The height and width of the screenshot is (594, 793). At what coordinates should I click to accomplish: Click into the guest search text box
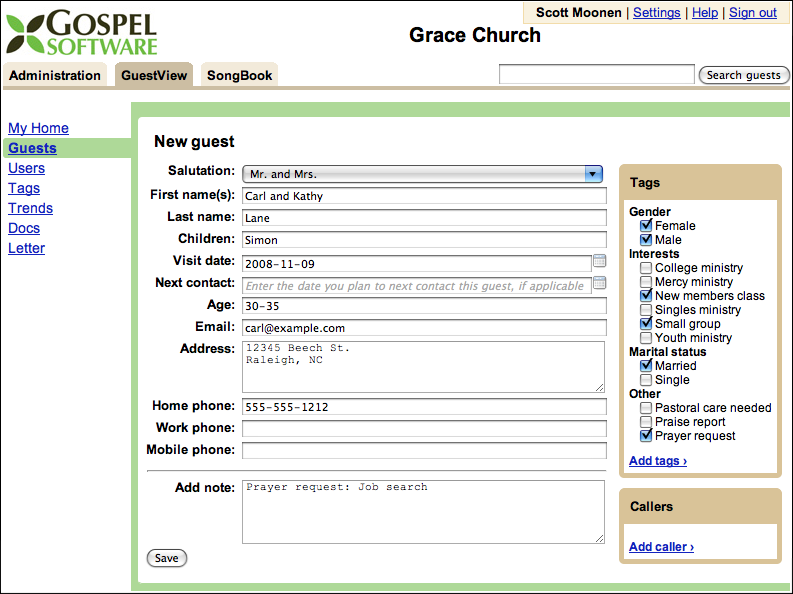597,74
